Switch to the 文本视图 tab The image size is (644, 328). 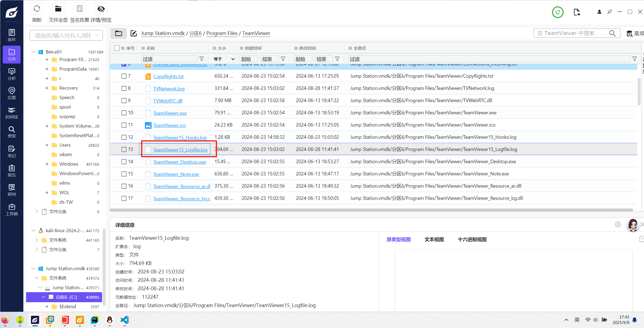(434, 239)
